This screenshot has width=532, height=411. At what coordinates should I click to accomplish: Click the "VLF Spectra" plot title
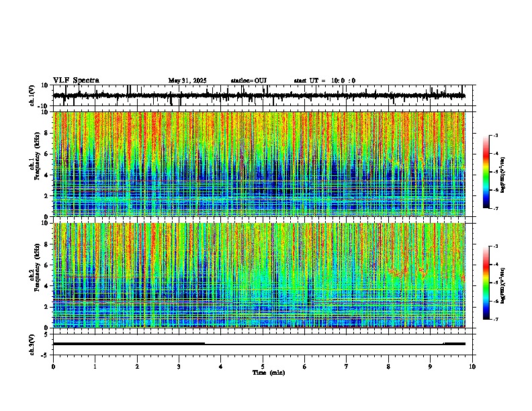pos(76,81)
